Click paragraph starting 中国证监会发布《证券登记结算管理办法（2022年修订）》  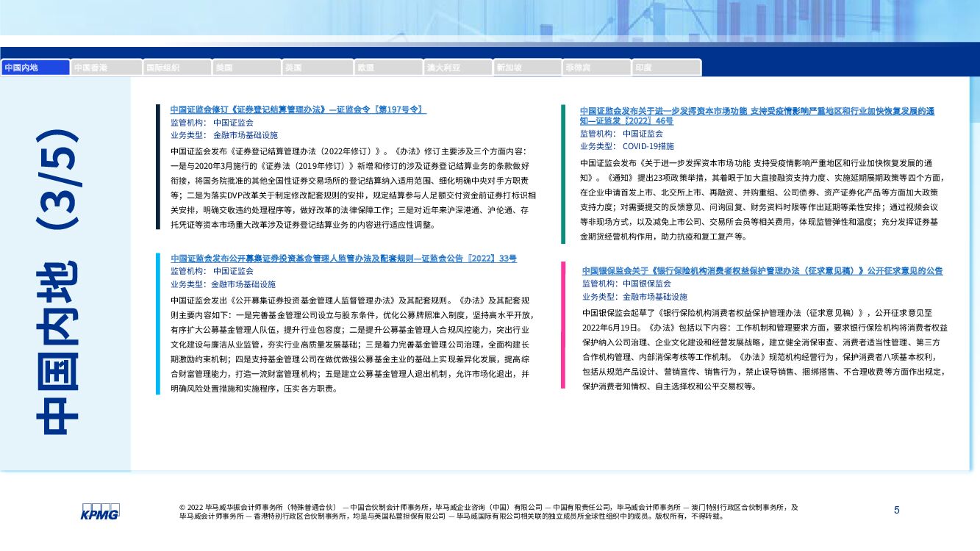click(354, 189)
